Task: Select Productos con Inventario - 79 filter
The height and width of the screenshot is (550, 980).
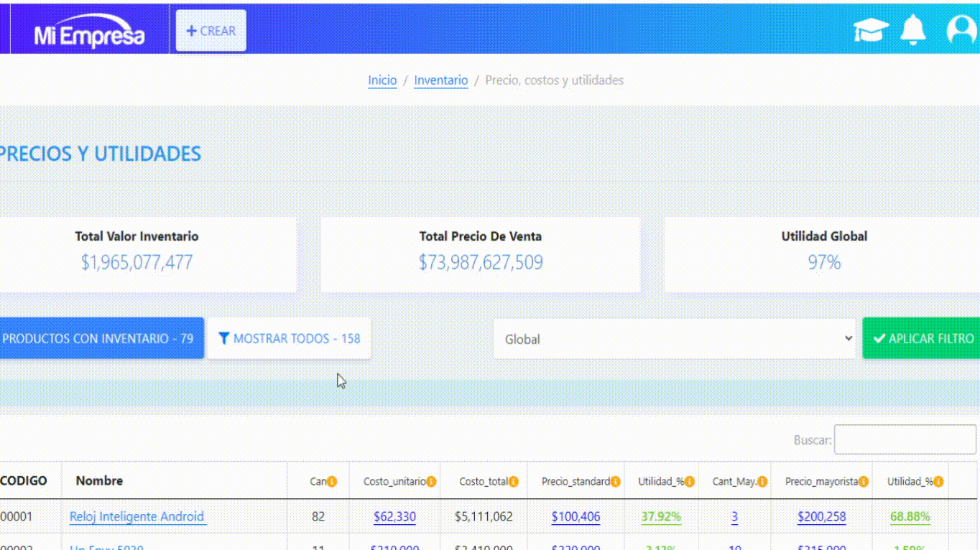Action: click(x=98, y=338)
